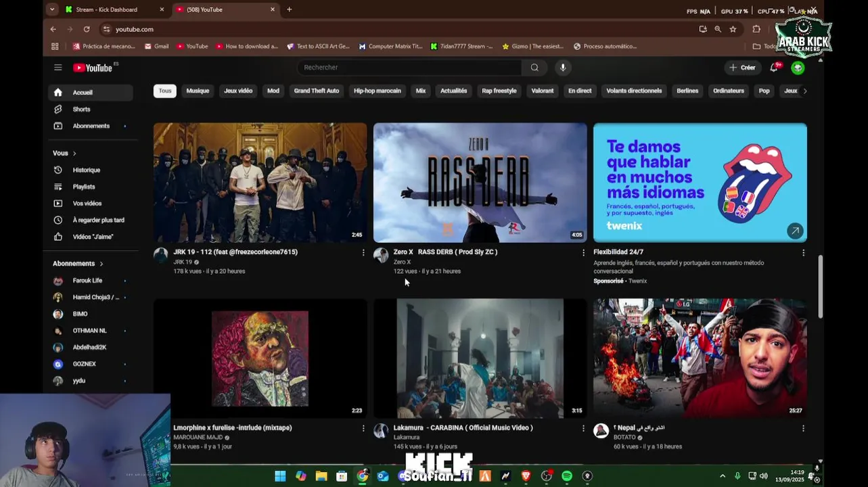The image size is (868, 487).
Task: Open Abonnements in the sidebar
Action: coord(91,126)
